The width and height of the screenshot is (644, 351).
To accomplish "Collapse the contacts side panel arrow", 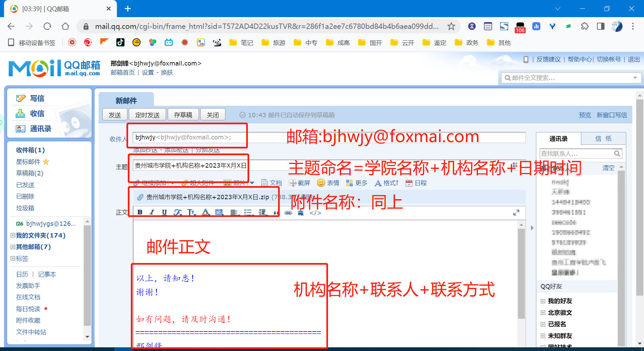I will (532, 228).
